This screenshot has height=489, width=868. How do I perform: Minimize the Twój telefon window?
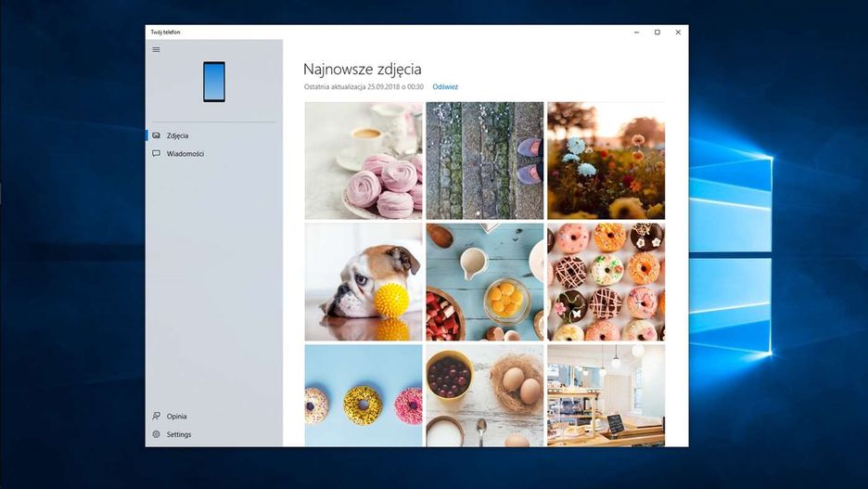click(x=636, y=32)
